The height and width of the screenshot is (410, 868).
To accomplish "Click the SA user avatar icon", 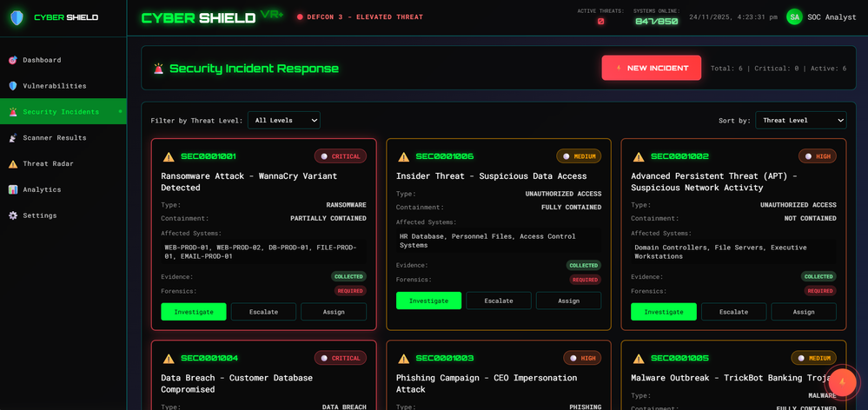I will click(794, 17).
